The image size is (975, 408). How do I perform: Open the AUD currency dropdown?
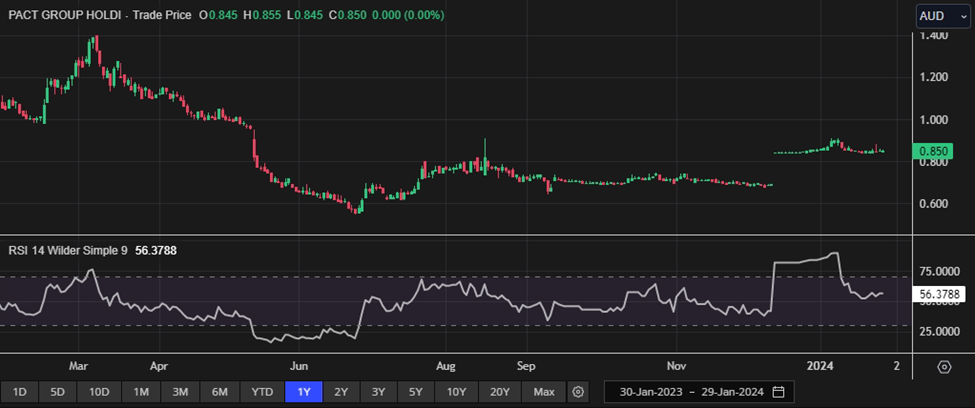point(943,16)
